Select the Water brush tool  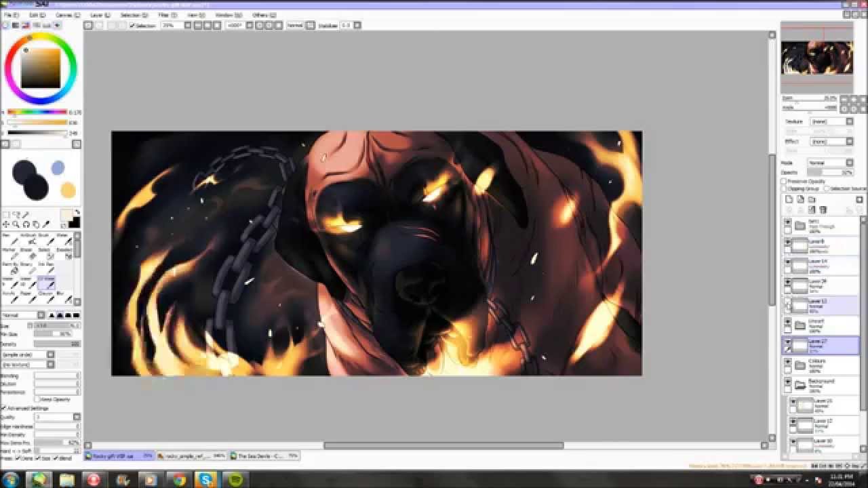(64, 240)
